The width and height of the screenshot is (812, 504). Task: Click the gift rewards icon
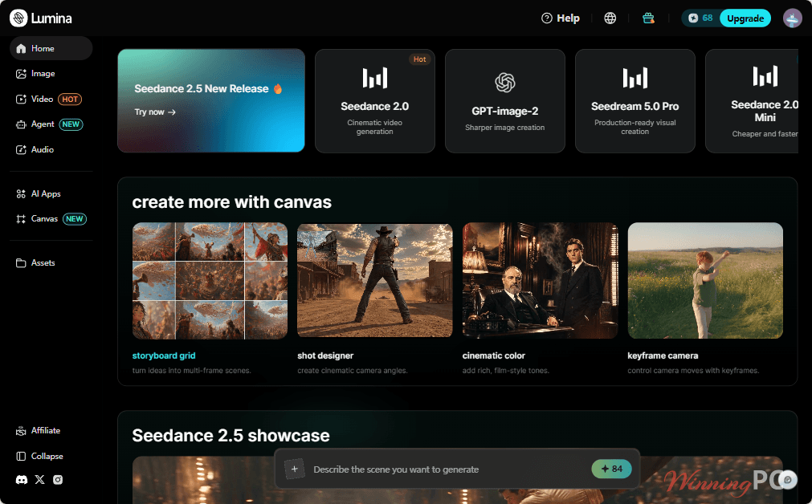pos(648,18)
